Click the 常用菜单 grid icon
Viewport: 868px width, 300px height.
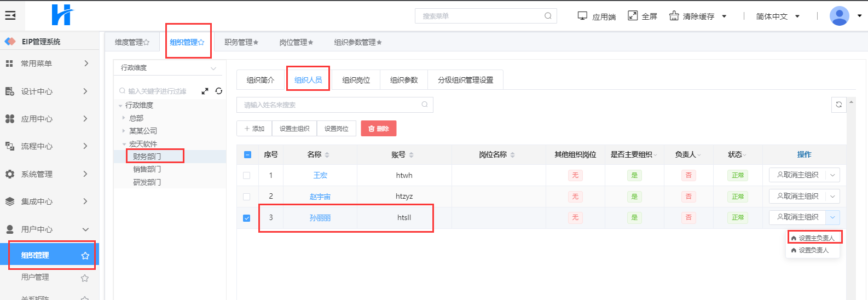coord(9,64)
